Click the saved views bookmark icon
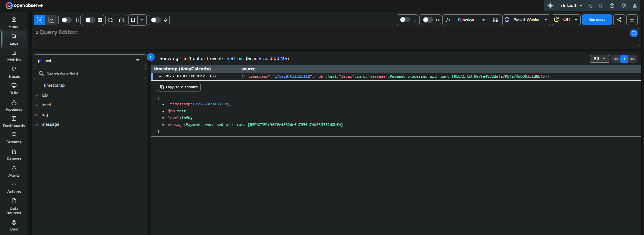644x235 pixels. tap(133, 20)
